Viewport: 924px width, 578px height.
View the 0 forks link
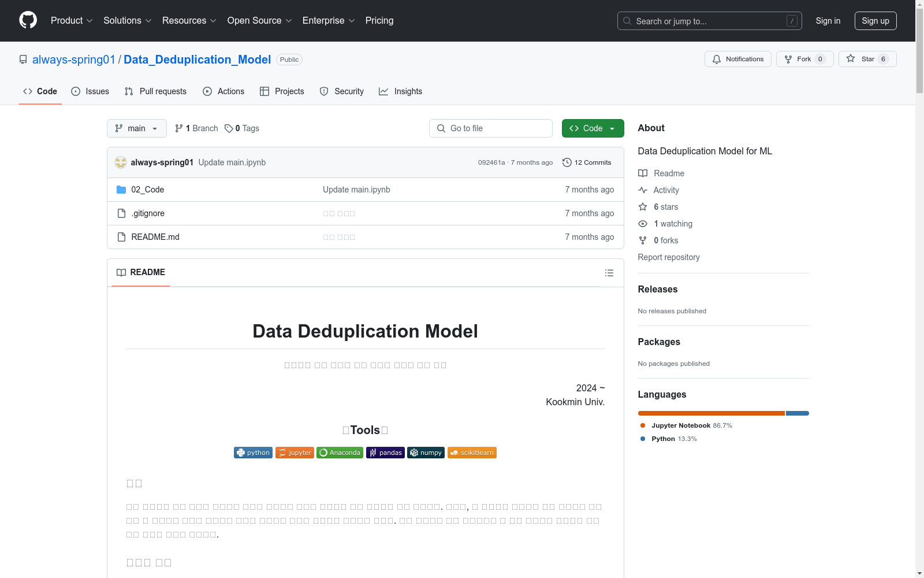658,240
